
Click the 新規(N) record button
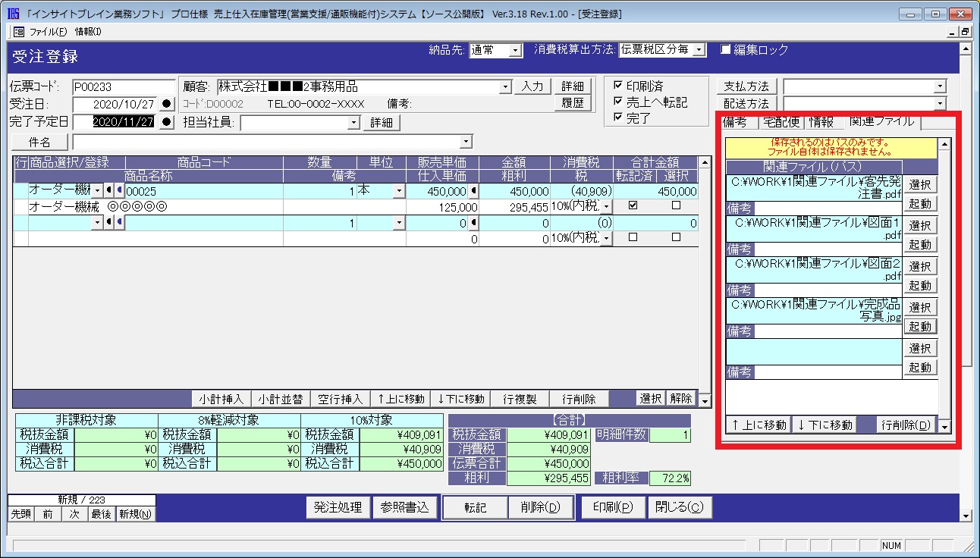coord(135,514)
